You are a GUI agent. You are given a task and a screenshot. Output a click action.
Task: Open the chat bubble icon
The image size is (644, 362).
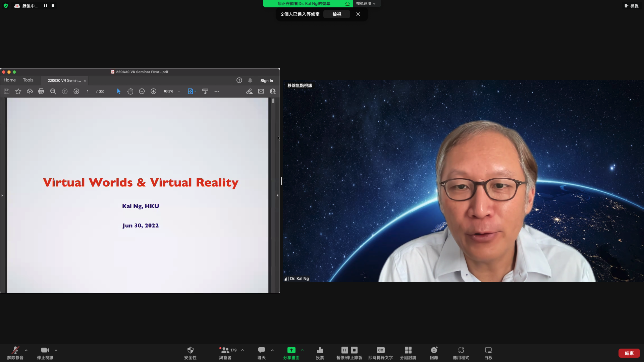pyautogui.click(x=261, y=350)
